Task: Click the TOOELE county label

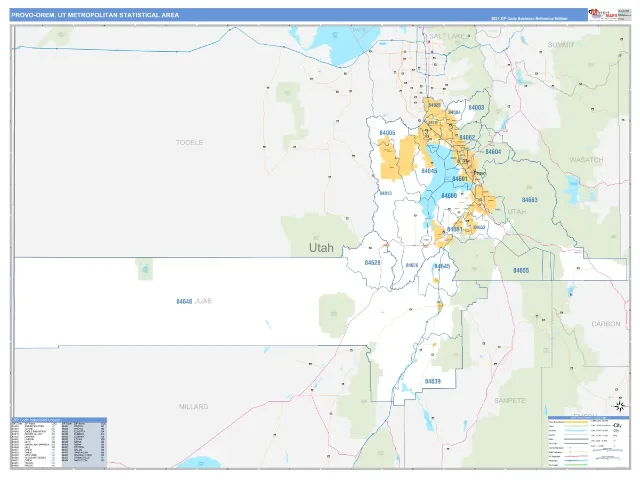Action: pyautogui.click(x=189, y=142)
